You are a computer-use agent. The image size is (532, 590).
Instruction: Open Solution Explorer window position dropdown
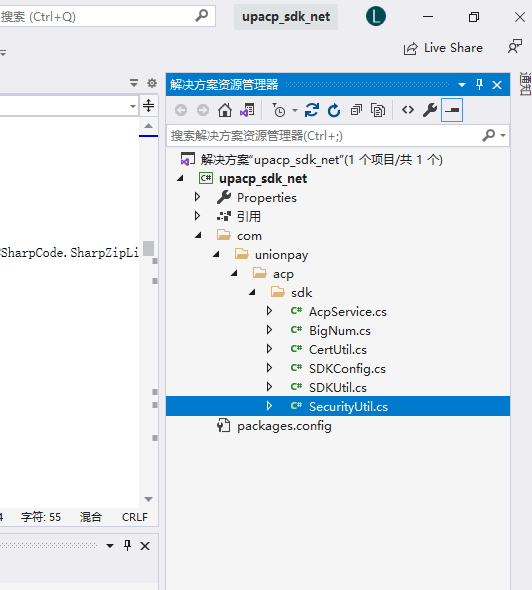click(462, 85)
